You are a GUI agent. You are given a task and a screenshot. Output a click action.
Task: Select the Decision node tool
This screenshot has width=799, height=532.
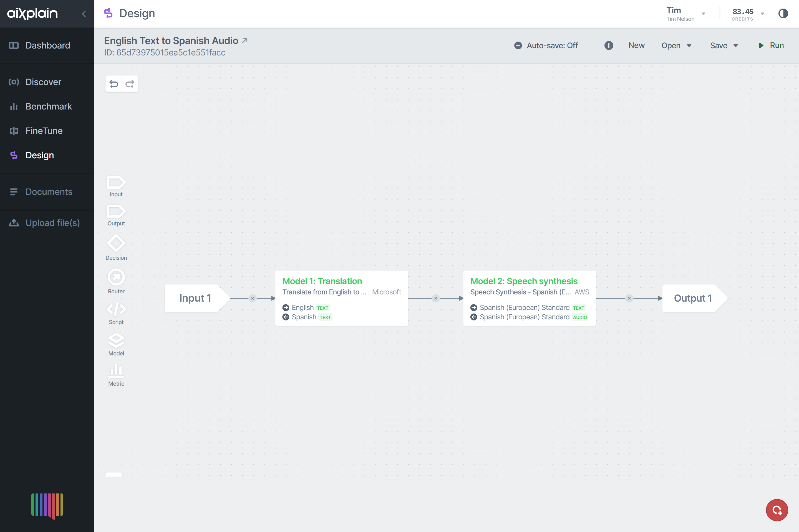[x=116, y=247]
